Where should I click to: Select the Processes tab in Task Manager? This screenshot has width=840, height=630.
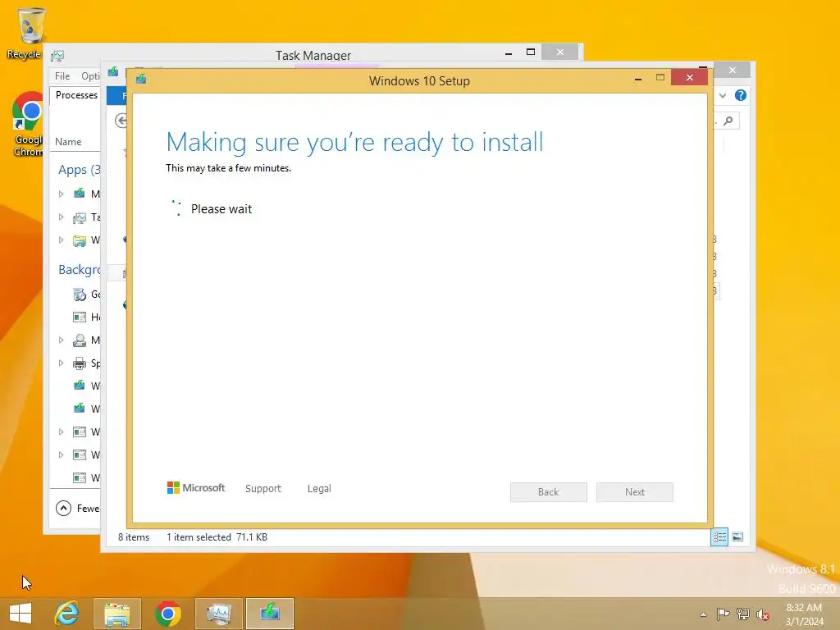(x=76, y=95)
